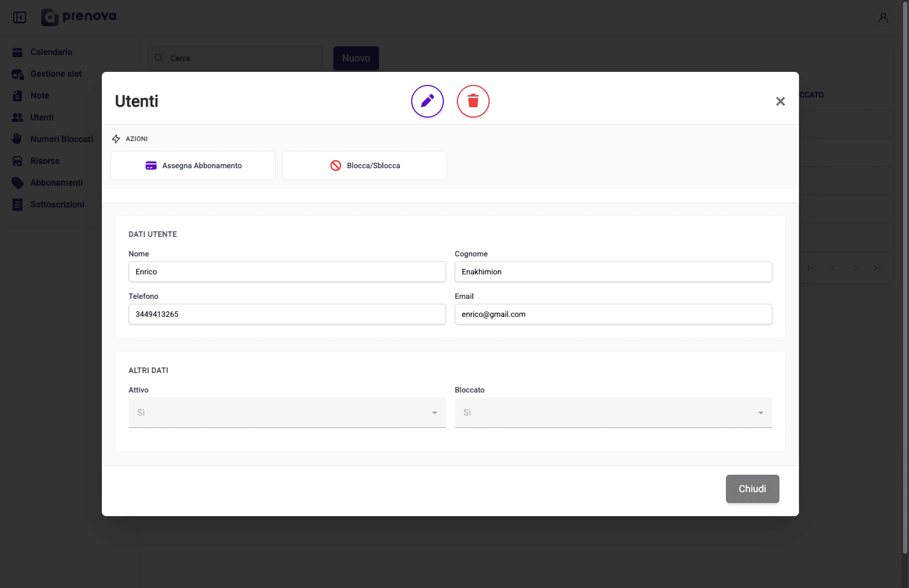The width and height of the screenshot is (909, 588).
Task: Open the Abbonamenti tag icon
Action: pyautogui.click(x=18, y=182)
